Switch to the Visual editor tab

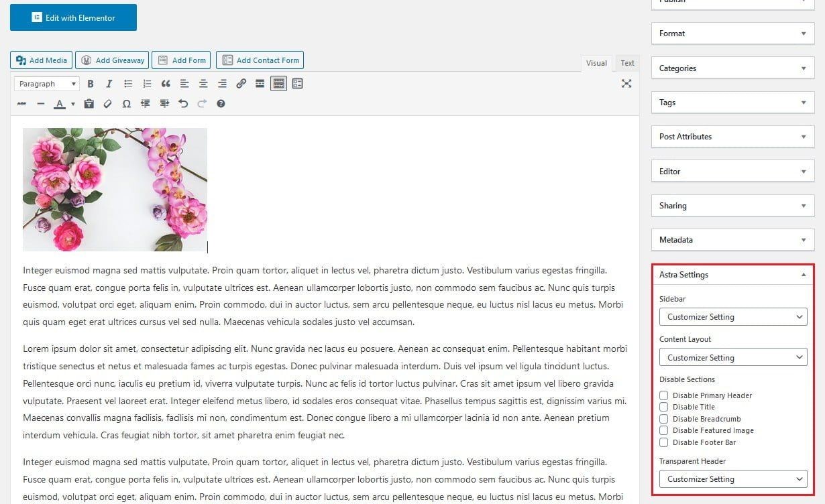point(596,63)
